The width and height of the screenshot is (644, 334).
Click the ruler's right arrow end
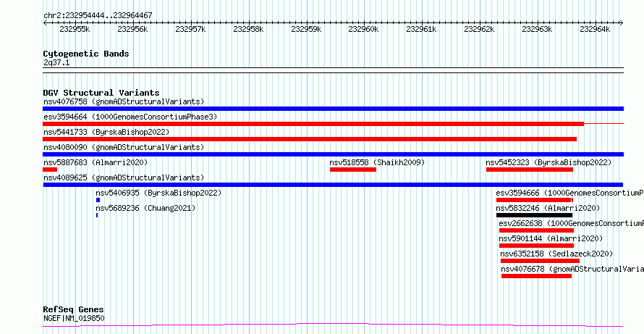pos(622,22)
